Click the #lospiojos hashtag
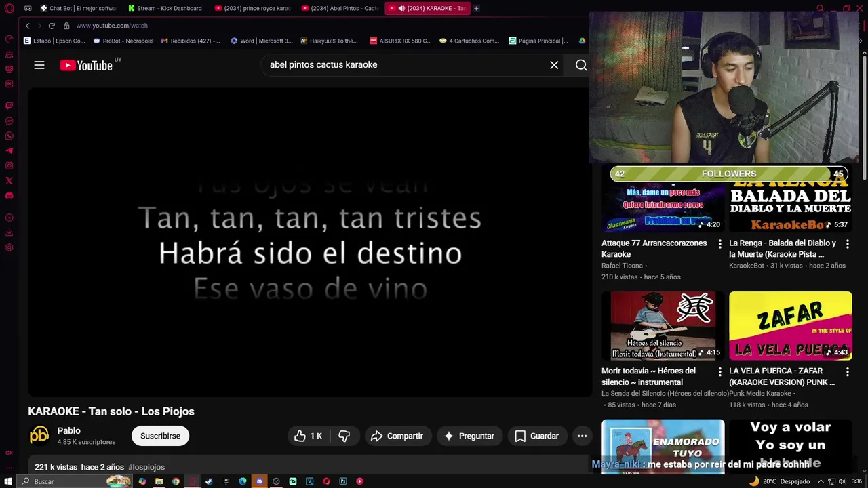Image resolution: width=868 pixels, height=488 pixels. click(x=146, y=467)
